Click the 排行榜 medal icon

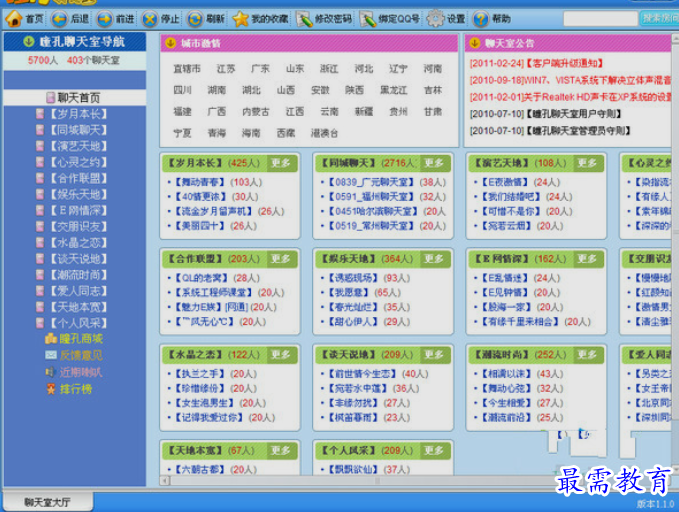coord(51,389)
